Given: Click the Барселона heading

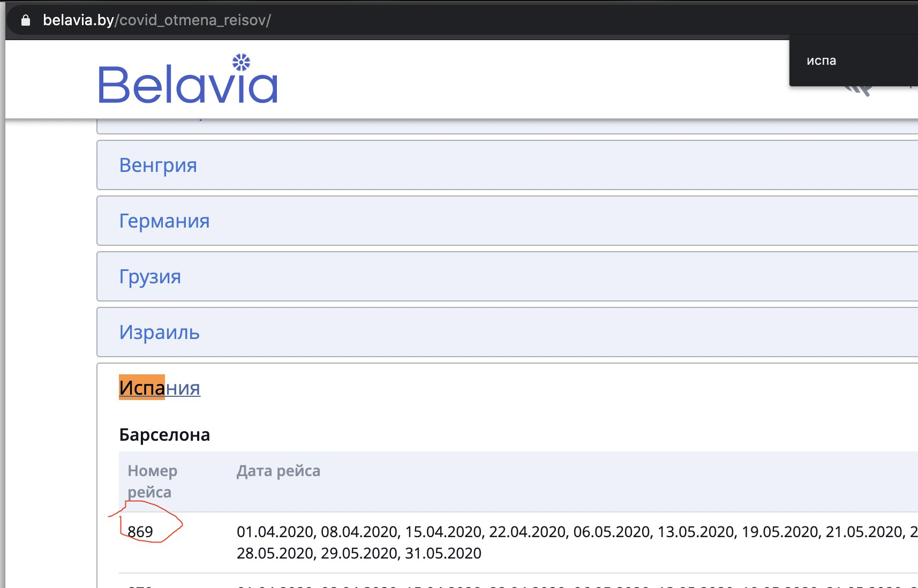Looking at the screenshot, I should [164, 434].
